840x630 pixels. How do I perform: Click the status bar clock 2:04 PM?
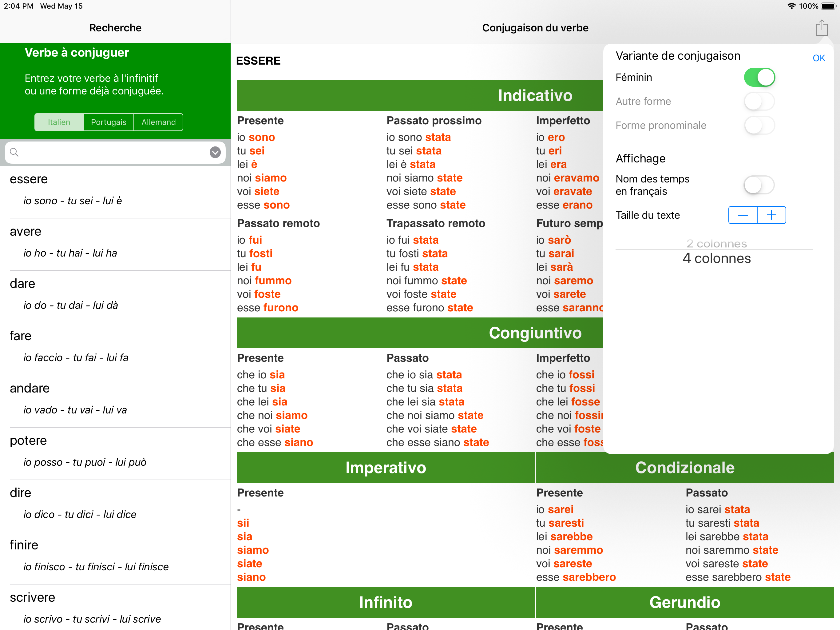(x=18, y=6)
